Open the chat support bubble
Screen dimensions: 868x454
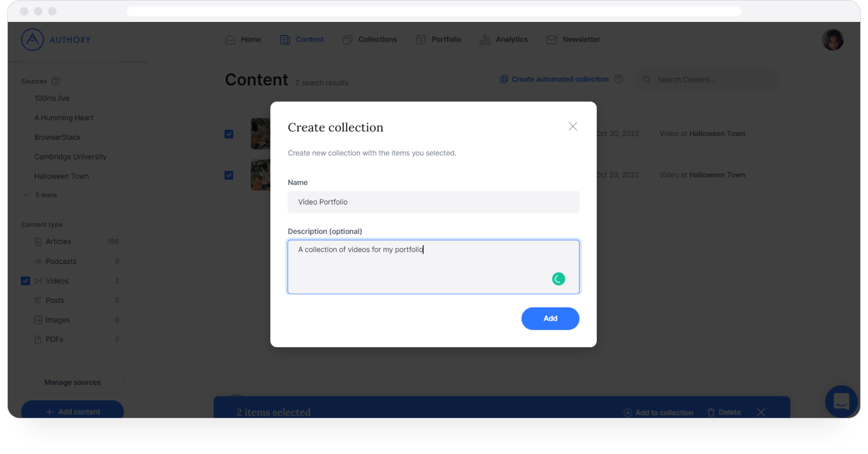click(x=841, y=401)
